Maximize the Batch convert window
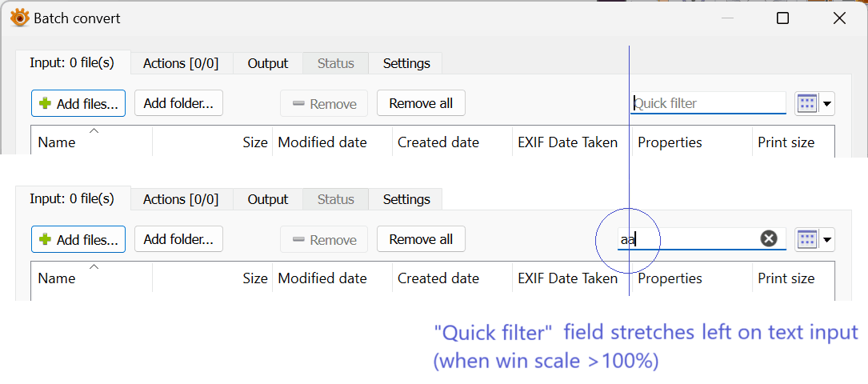This screenshot has height=384, width=868. coord(782,18)
